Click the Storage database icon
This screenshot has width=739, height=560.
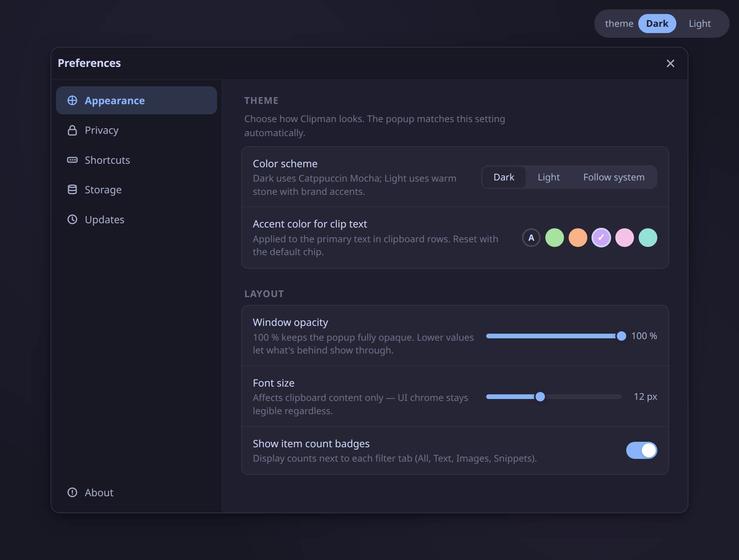coord(72,189)
